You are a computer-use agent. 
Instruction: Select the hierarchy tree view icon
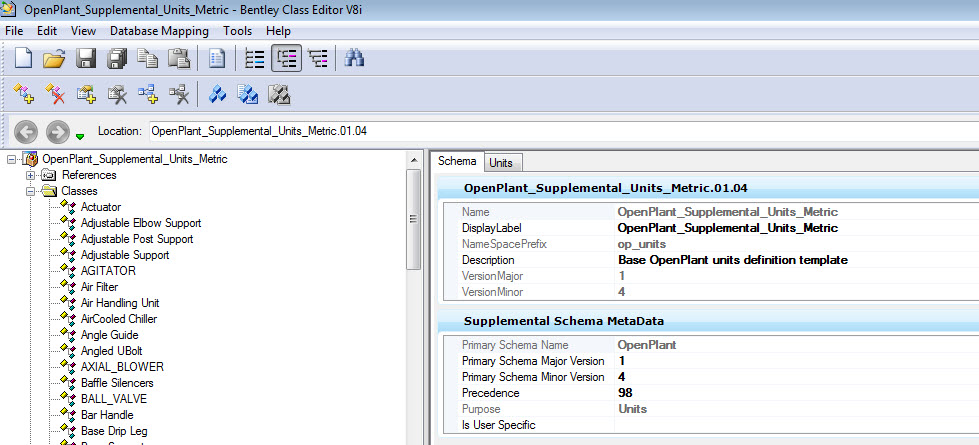coord(318,59)
